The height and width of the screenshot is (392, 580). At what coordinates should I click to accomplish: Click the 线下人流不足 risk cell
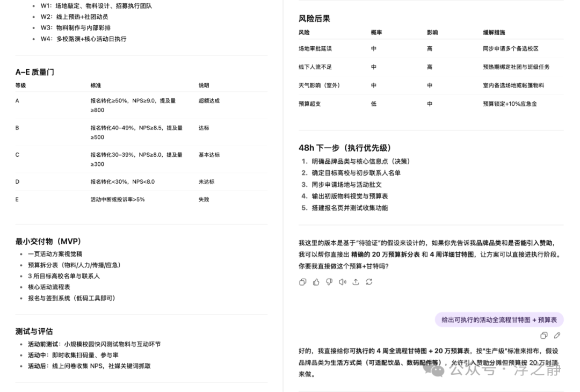pos(315,67)
